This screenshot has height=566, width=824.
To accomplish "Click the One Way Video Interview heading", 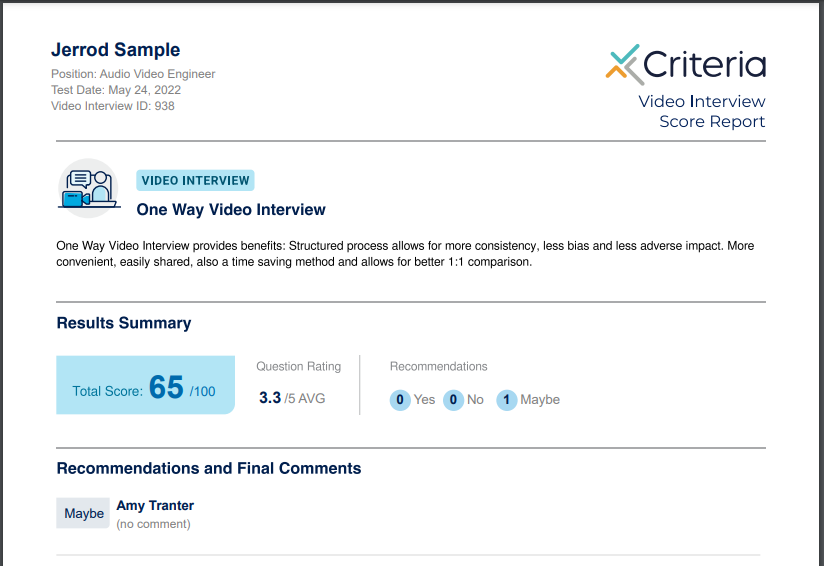I will 231,210.
